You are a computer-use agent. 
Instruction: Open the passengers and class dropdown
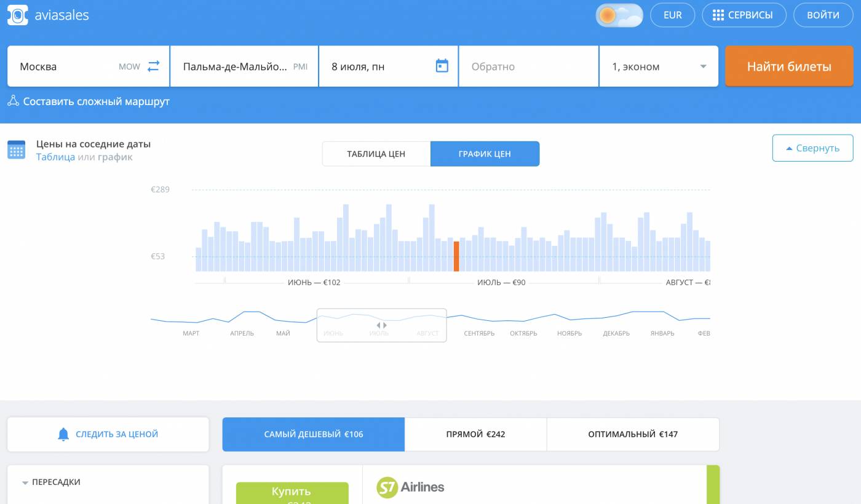[x=659, y=66]
